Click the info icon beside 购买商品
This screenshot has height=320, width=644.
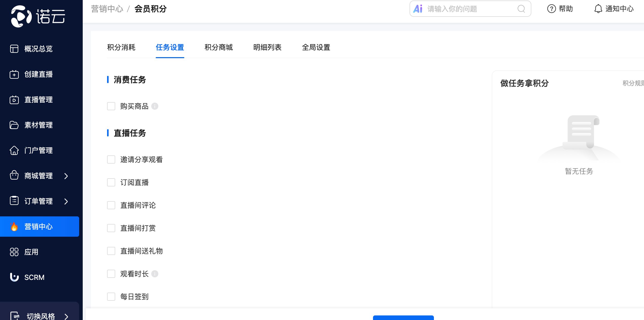(x=155, y=106)
